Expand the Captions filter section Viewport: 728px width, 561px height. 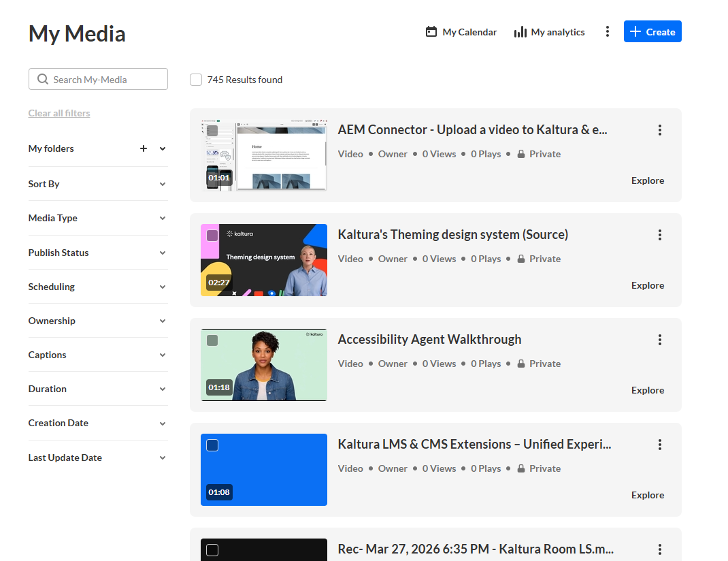coord(97,355)
